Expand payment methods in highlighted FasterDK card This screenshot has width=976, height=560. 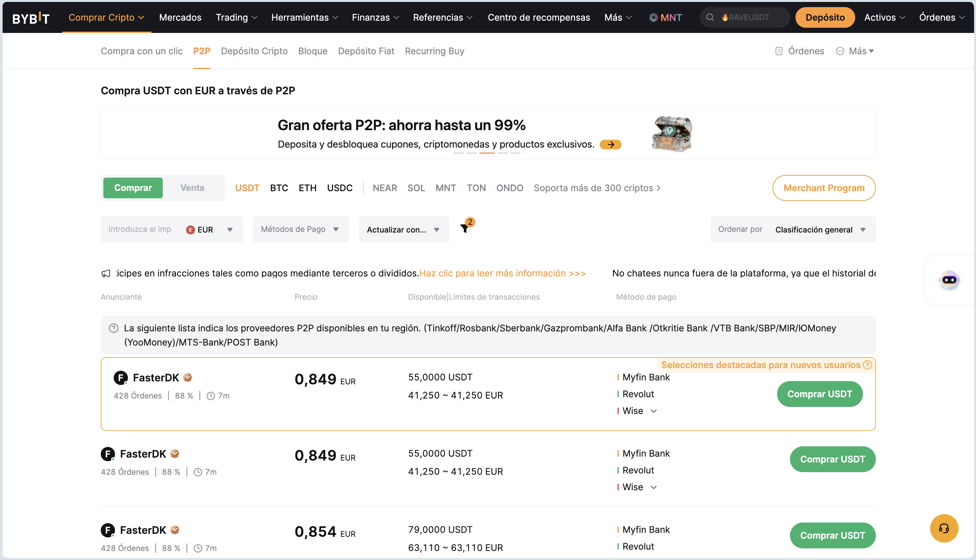point(654,411)
